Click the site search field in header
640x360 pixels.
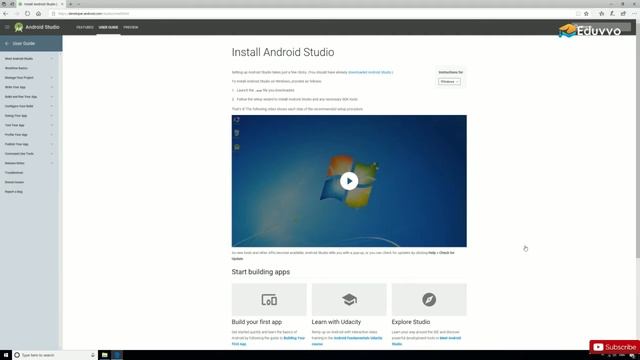pos(601,27)
